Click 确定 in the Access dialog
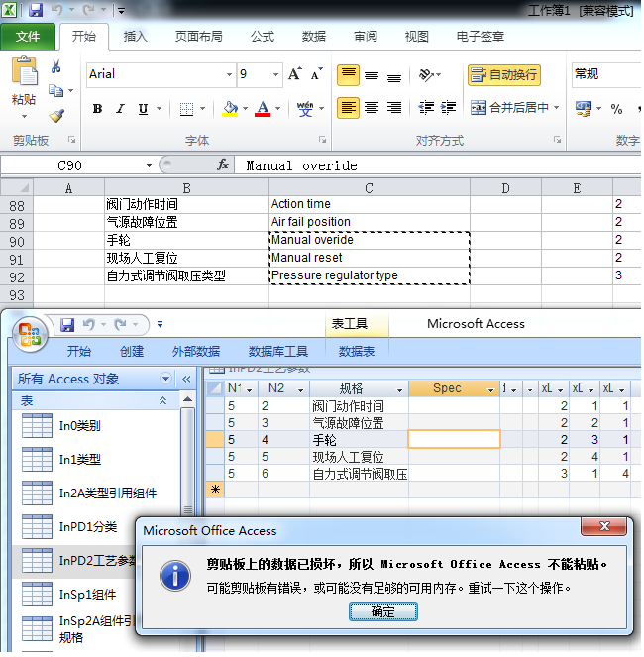This screenshot has height=657, width=644. (x=383, y=612)
